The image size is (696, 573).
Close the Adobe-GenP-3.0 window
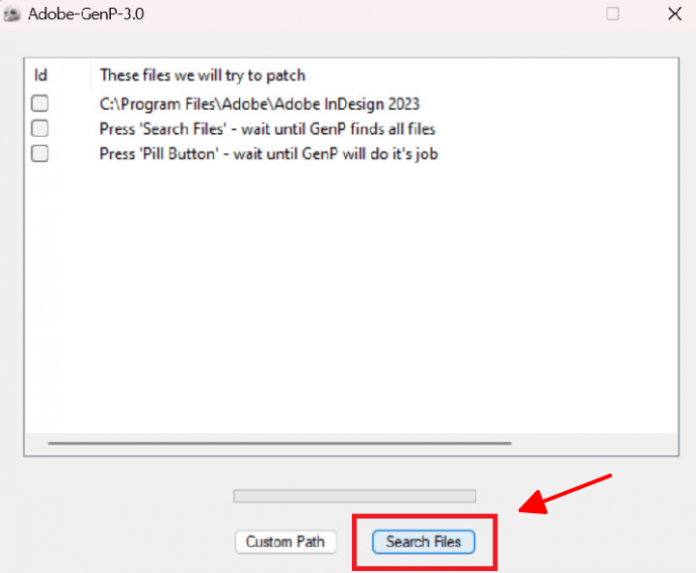coord(675,15)
